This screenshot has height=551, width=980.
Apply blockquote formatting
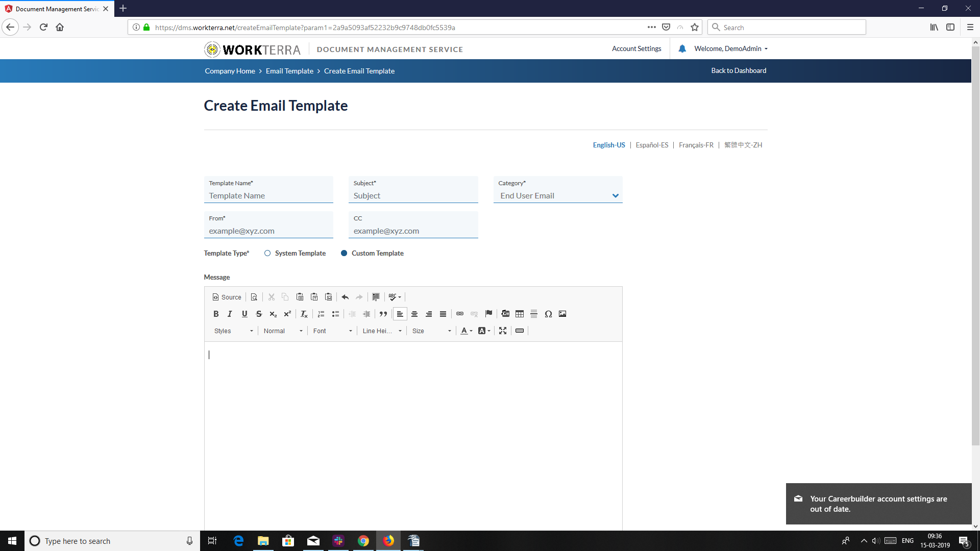[x=383, y=314]
